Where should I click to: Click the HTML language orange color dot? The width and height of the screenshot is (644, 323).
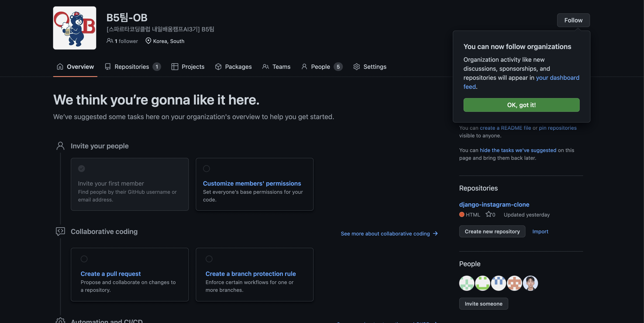pos(462,214)
